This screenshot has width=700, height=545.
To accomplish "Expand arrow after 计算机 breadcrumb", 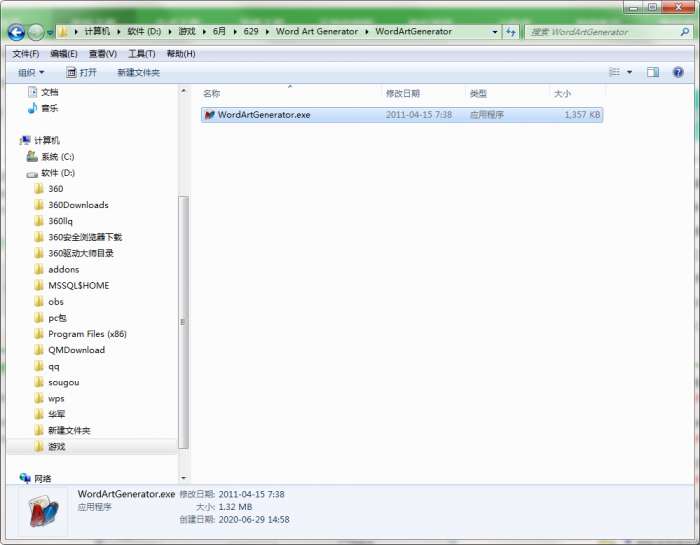I will click(x=119, y=32).
